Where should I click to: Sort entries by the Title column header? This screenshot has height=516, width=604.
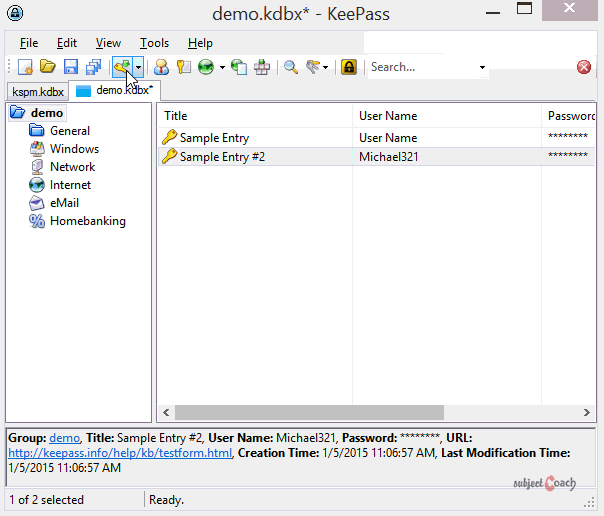click(255, 116)
